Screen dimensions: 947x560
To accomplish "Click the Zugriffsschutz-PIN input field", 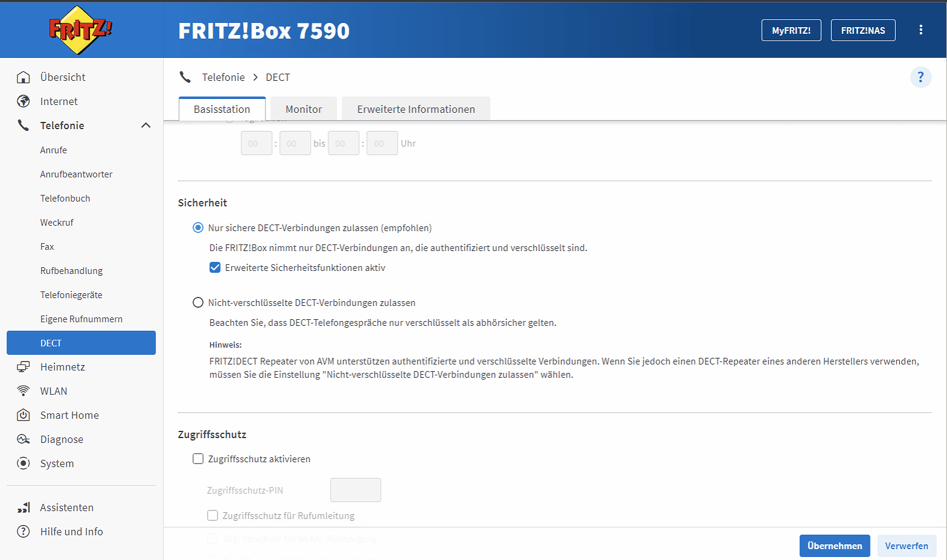I will point(356,490).
